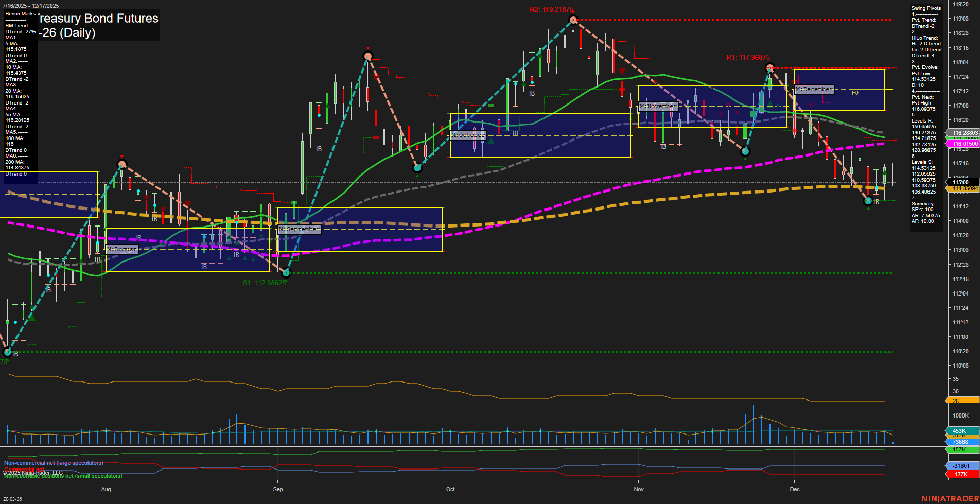Click the red -127K axis marker
This screenshot has height=504, width=980.
961,474
